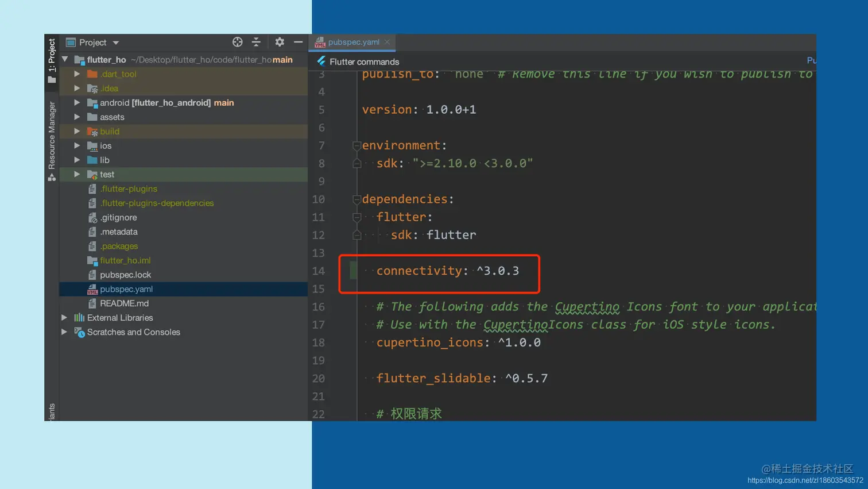Click the Project tab folder icon

coord(52,80)
